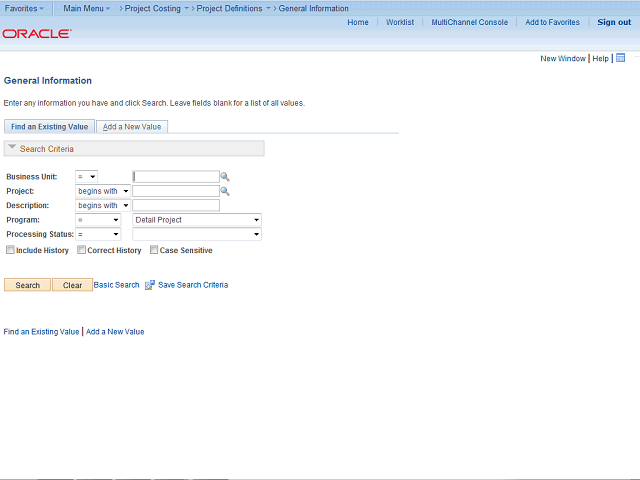Viewport: 640px width, 480px height.
Task: Click the Sign out link
Action: coord(614,22)
